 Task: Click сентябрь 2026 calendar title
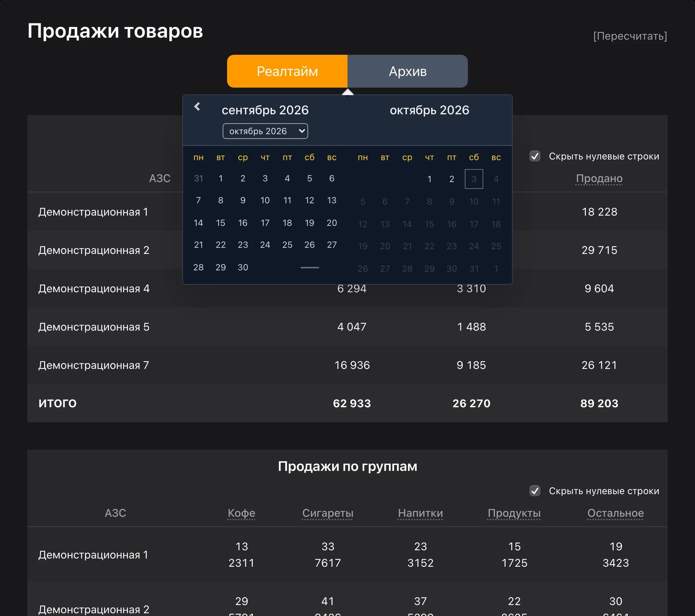[x=265, y=110]
